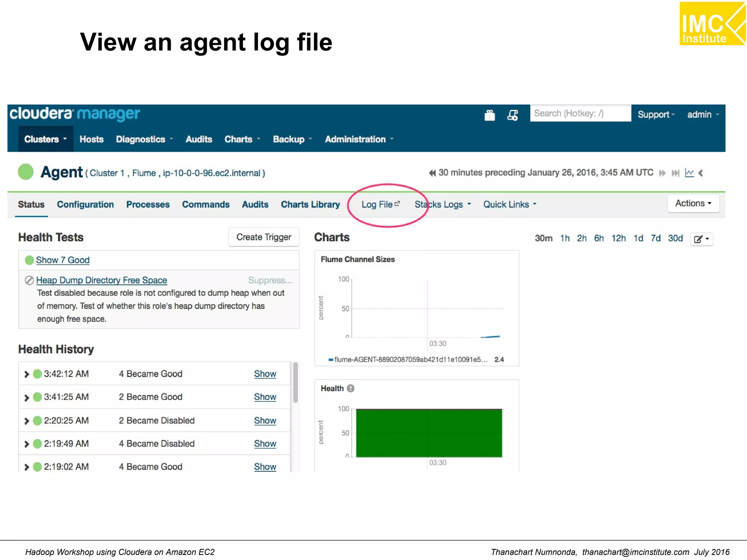Open the Stacks Logs dropdown
Viewport: 747px width, 560px height.
pyautogui.click(x=443, y=205)
